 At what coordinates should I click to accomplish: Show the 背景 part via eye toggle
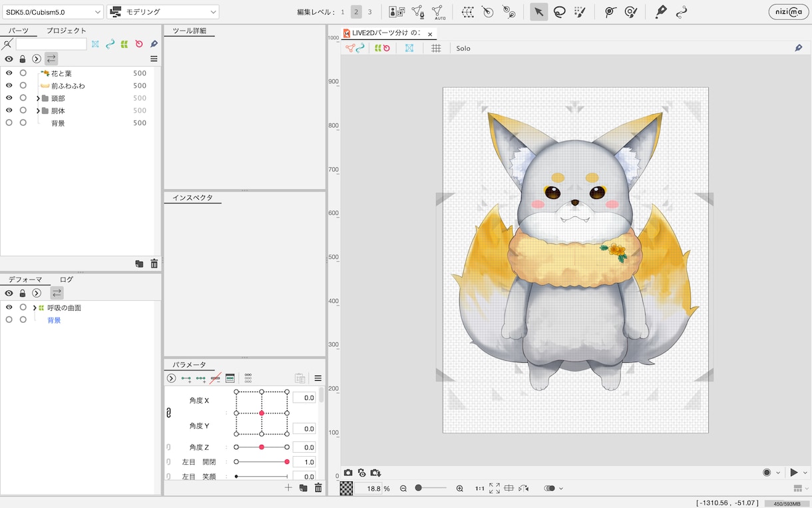(9, 123)
